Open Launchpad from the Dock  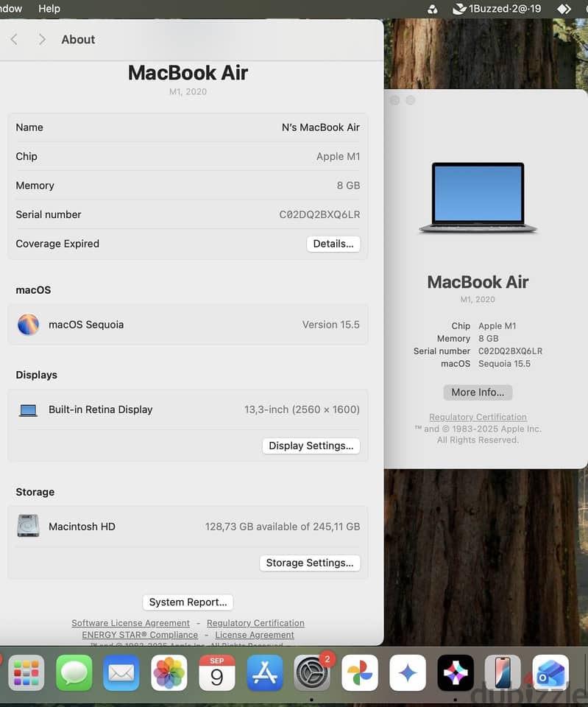(26, 672)
